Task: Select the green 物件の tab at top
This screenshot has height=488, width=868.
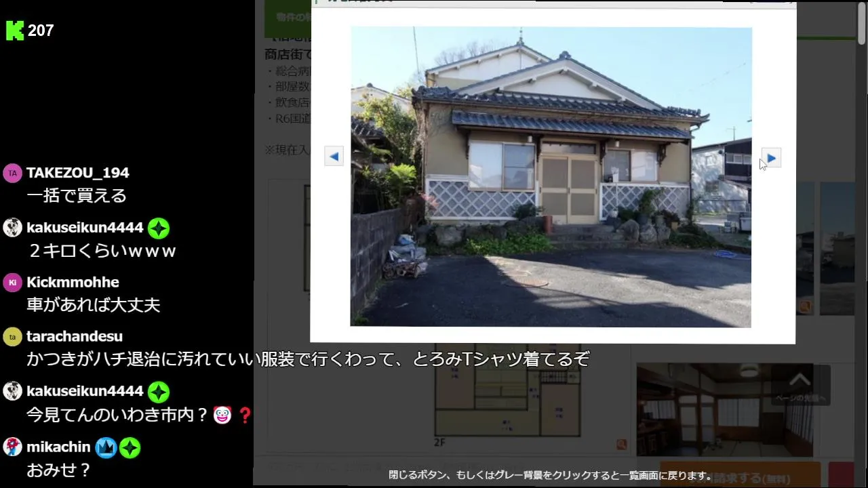Action: click(x=288, y=18)
